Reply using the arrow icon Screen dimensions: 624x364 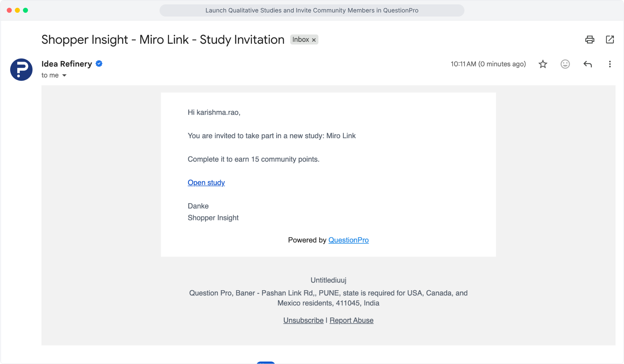588,64
